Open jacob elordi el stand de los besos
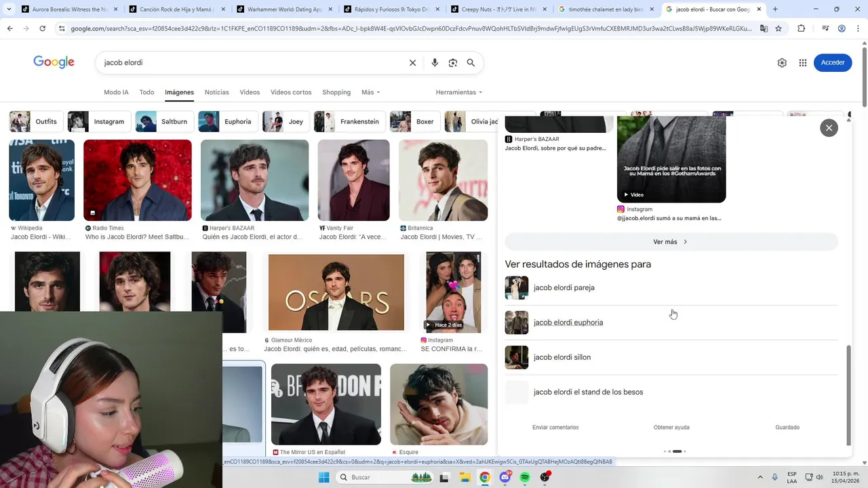 (671, 392)
